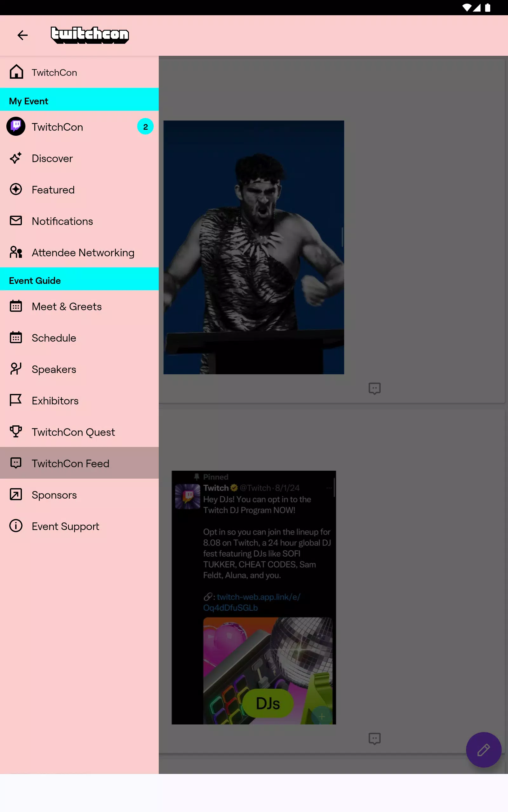
Task: Open TwitchCon Quest
Action: click(79, 431)
